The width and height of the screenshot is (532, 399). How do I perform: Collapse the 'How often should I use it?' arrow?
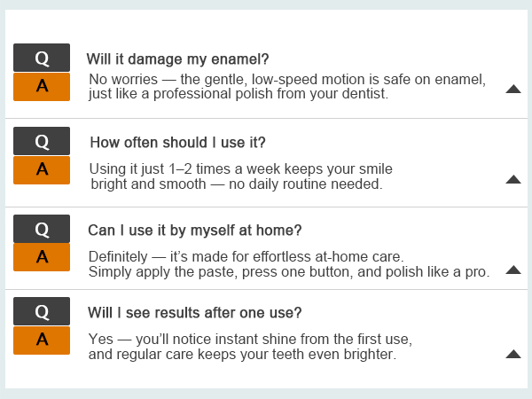pyautogui.click(x=513, y=179)
